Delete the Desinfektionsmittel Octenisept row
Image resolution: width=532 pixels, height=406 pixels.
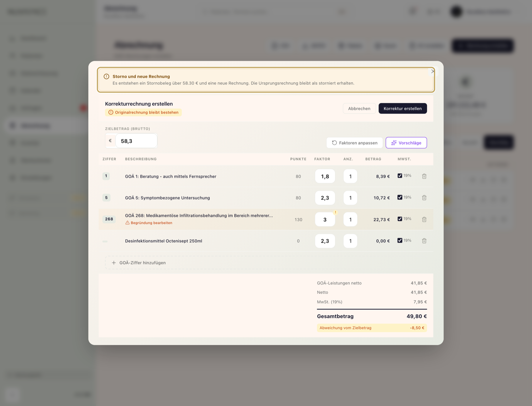tap(424, 241)
